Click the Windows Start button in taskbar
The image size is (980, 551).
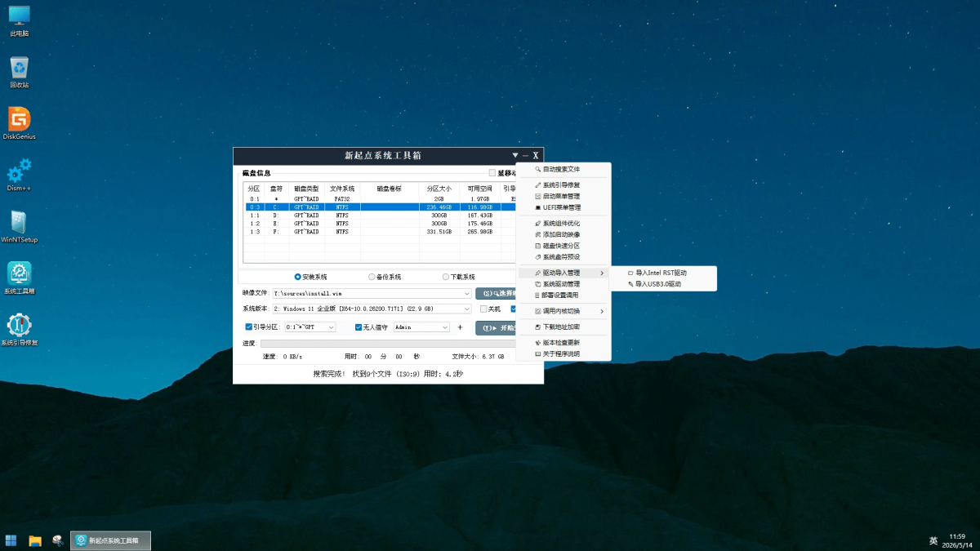click(x=11, y=540)
